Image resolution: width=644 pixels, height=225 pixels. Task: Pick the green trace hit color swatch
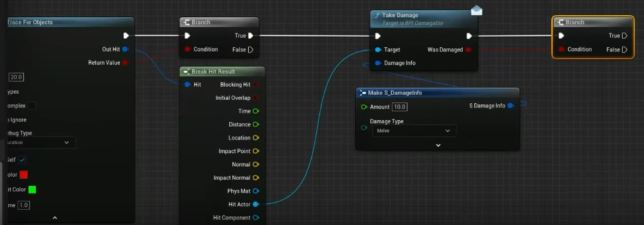[32, 189]
